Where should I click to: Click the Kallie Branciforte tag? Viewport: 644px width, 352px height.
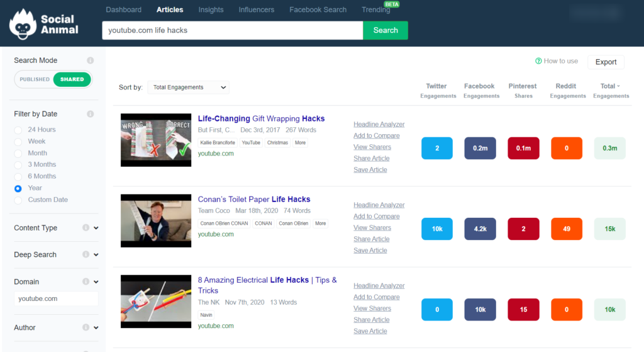218,143
